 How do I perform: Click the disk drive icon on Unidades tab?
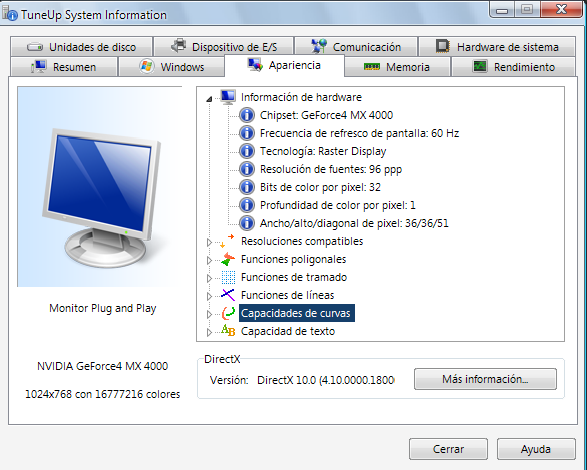click(35, 47)
